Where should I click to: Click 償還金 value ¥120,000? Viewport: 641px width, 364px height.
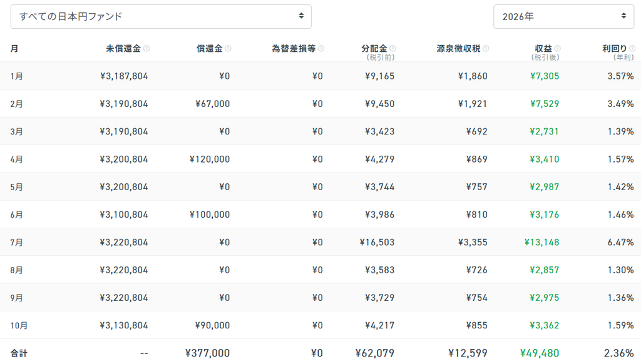coord(210,159)
